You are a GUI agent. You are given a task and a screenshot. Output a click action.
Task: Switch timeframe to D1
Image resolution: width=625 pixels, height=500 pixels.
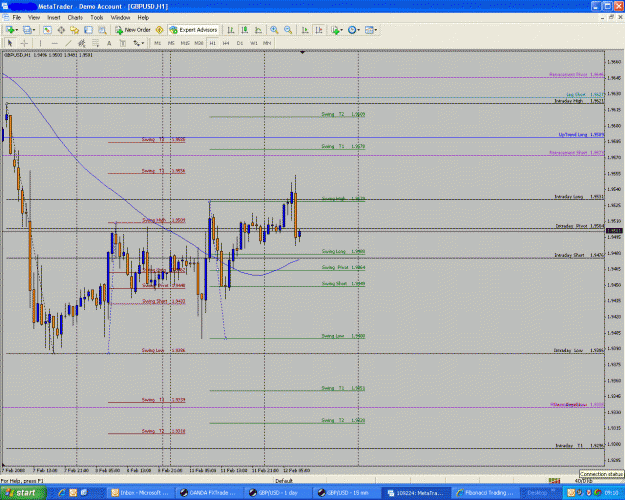pyautogui.click(x=240, y=43)
